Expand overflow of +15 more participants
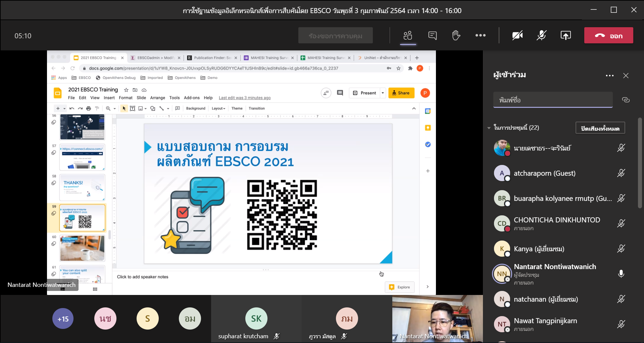644x343 pixels. (63, 319)
